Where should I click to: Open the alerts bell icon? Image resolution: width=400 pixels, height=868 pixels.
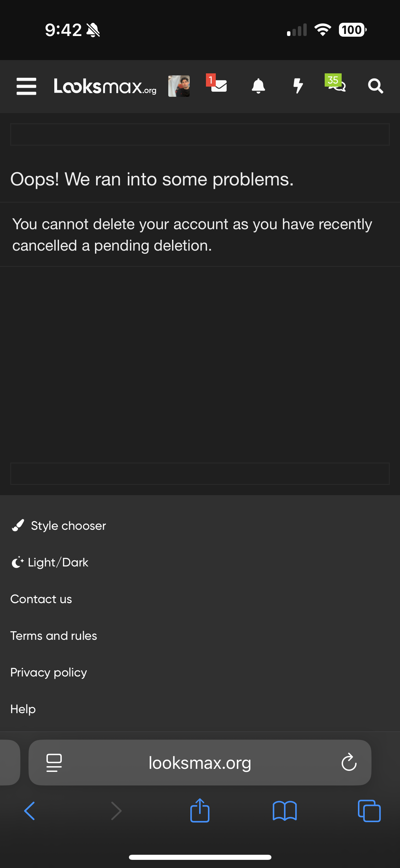click(x=258, y=86)
